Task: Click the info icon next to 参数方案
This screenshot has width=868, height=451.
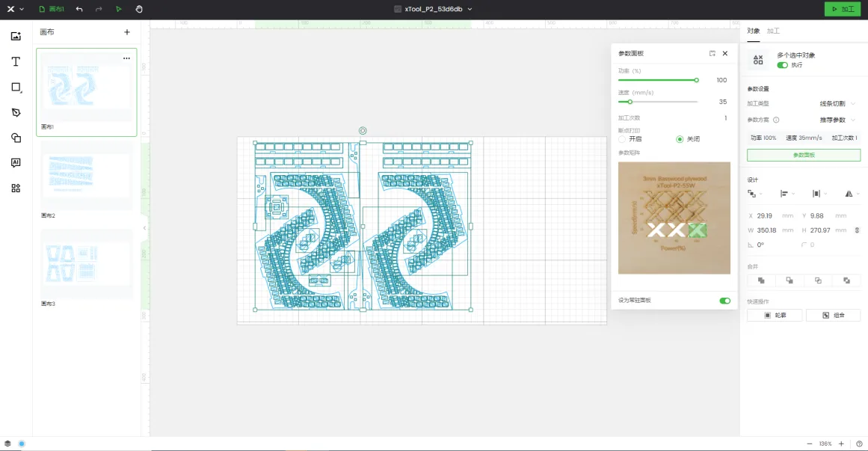Action: click(776, 120)
